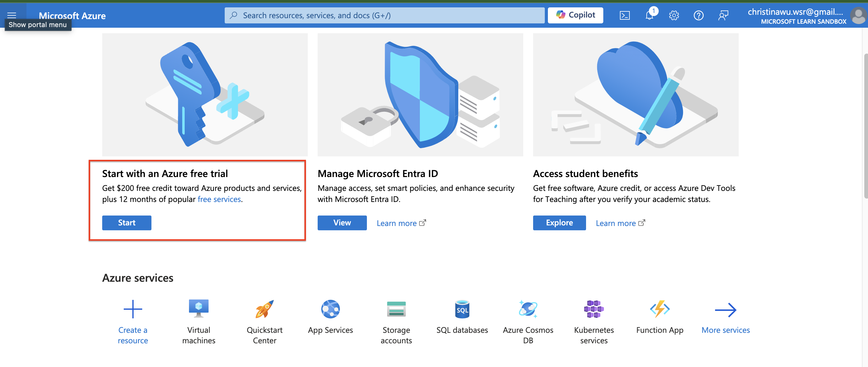Viewport: 868px width, 367px height.
Task: Open Quickstart Center rocket icon
Action: pyautogui.click(x=264, y=309)
